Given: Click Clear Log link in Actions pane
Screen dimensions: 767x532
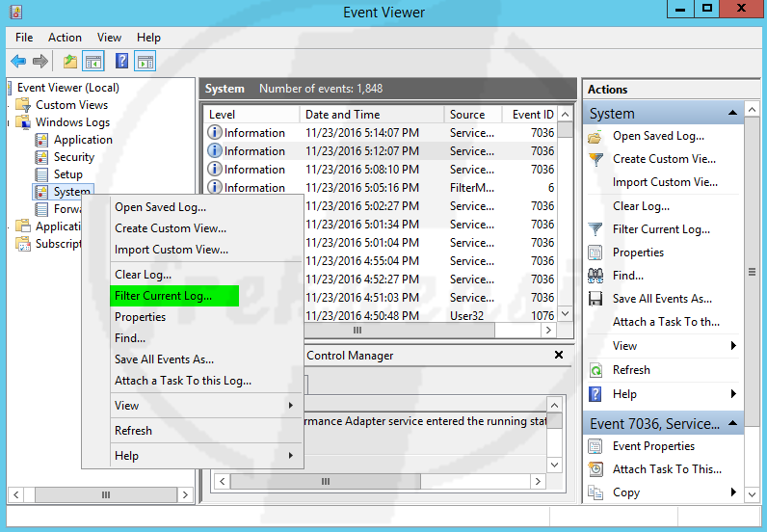Looking at the screenshot, I should click(641, 206).
